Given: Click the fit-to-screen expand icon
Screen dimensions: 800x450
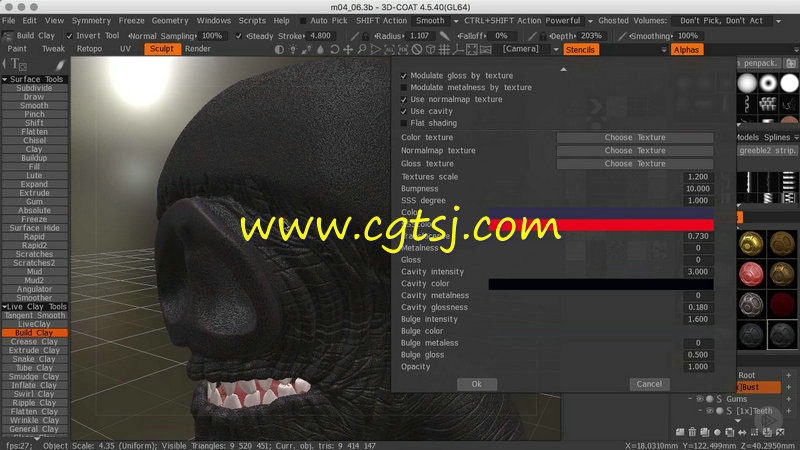Looking at the screenshot, I should (x=472, y=49).
